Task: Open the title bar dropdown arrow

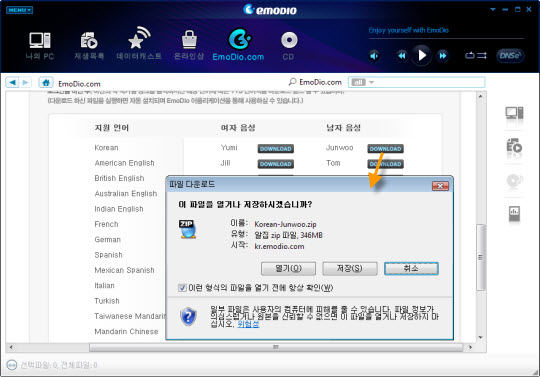Action: (493, 10)
